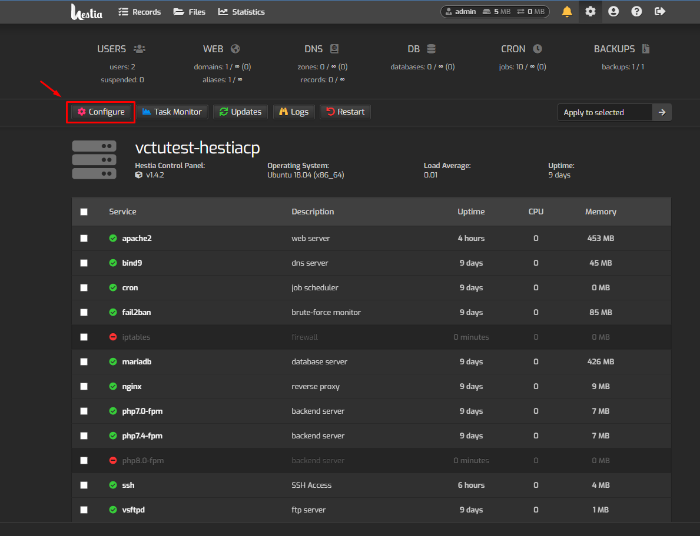Open the mariadb service name
This screenshot has height=536, width=700.
point(137,361)
